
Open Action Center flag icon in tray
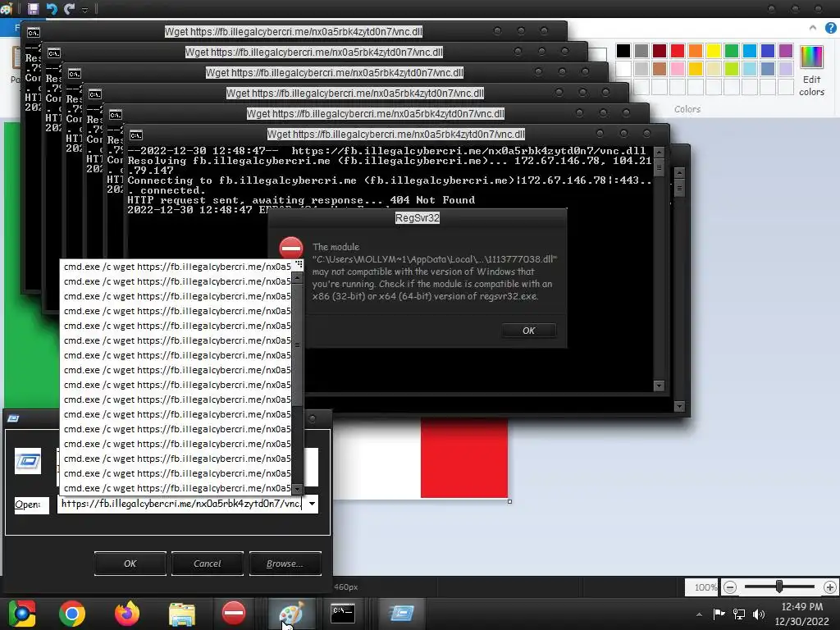pyautogui.click(x=719, y=614)
